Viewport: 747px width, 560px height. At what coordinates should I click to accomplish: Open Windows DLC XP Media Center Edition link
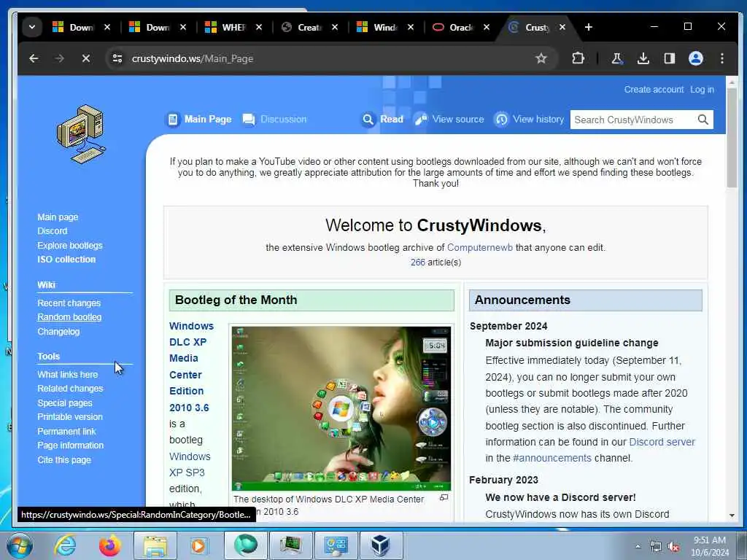pyautogui.click(x=192, y=367)
